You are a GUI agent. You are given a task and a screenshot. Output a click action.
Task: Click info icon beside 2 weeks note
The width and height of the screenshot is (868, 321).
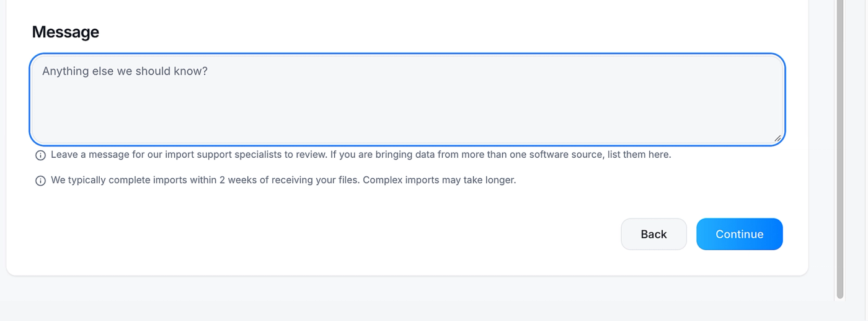40,181
